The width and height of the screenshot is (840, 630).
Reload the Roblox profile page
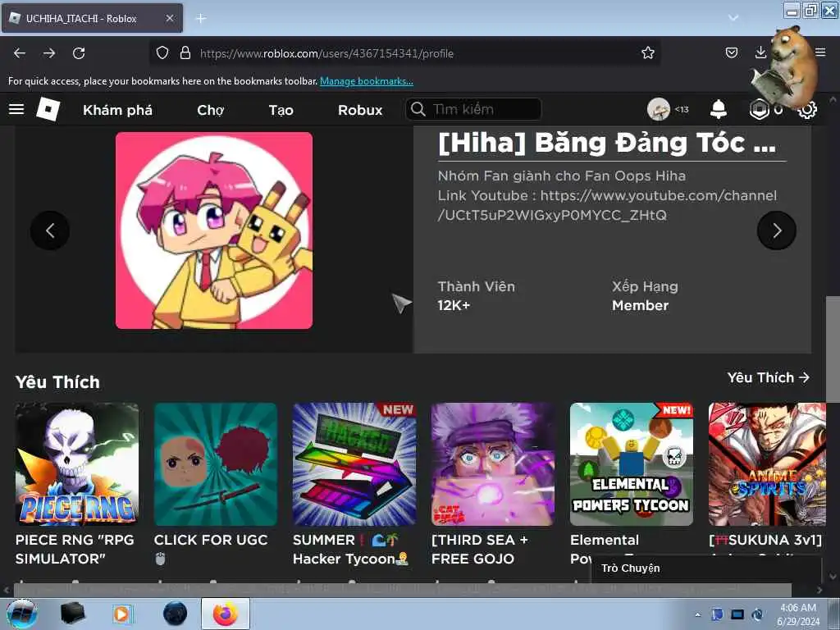(79, 53)
